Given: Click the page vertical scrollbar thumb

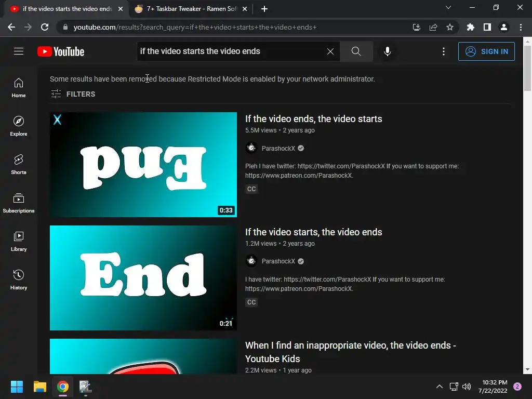Looking at the screenshot, I should [527, 68].
